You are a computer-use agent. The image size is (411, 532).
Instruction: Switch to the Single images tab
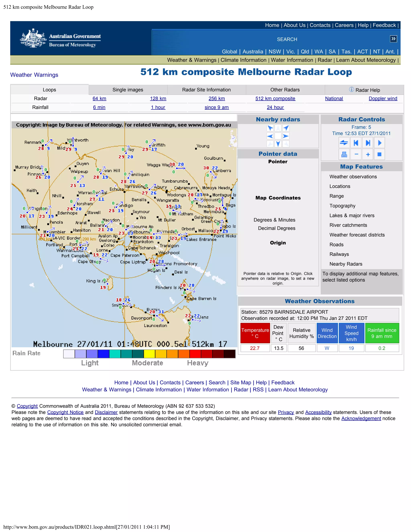click(x=128, y=90)
